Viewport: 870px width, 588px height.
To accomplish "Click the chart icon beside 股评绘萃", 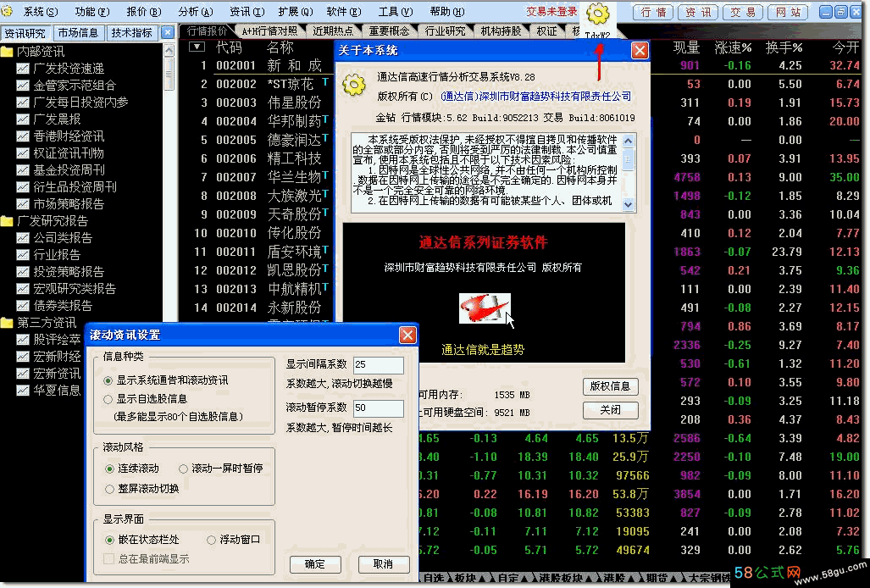I will (23, 340).
